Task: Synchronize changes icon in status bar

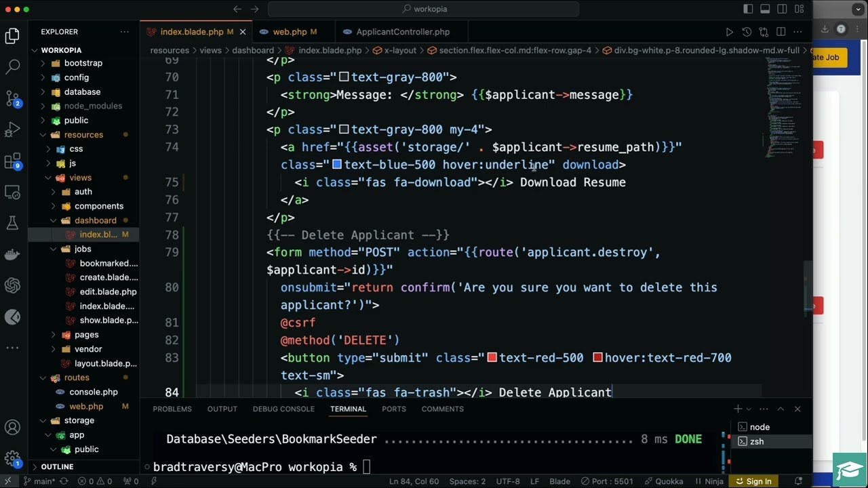Action: point(63,481)
